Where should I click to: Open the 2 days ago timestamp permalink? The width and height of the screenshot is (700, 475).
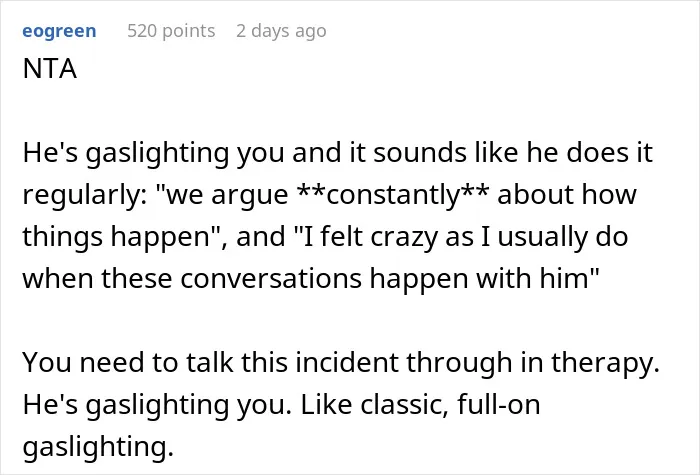(281, 31)
